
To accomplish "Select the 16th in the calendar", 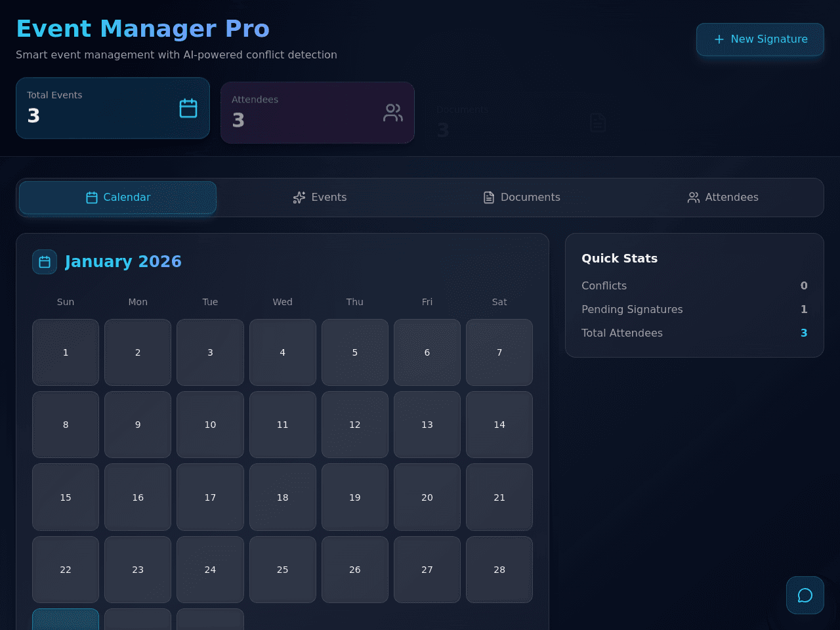I will [x=138, y=497].
